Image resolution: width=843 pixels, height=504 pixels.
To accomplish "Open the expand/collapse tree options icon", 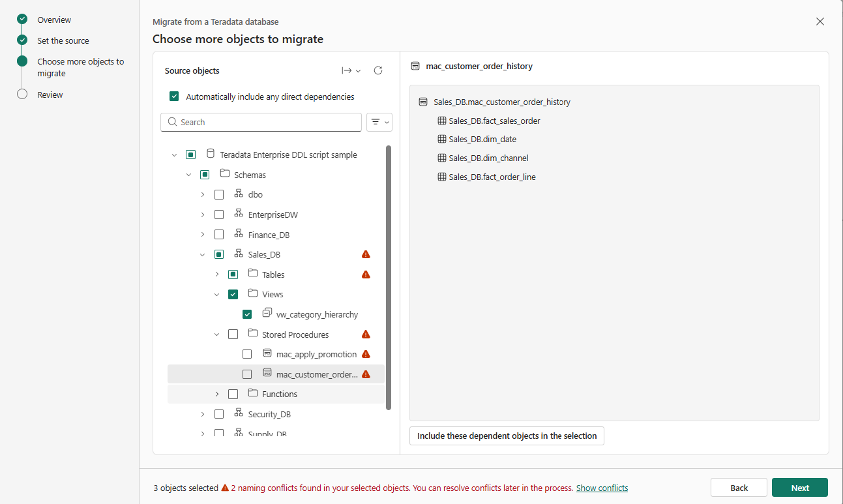I will pos(351,70).
